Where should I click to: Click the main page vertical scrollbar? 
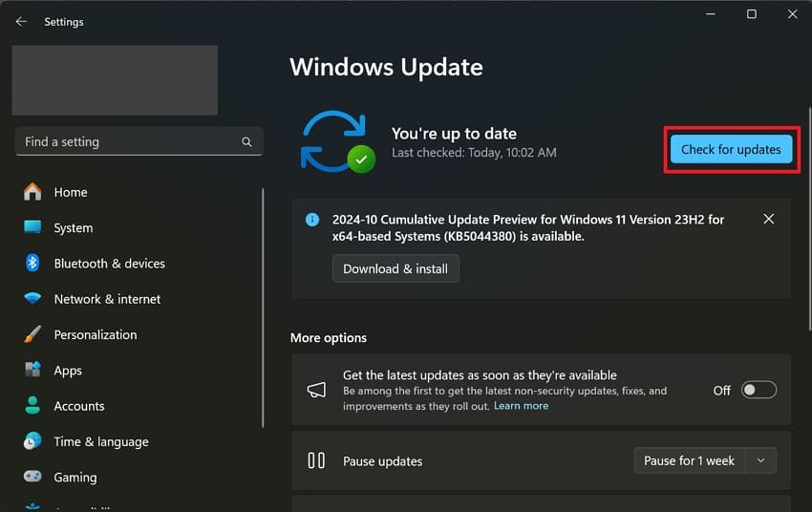point(809,219)
